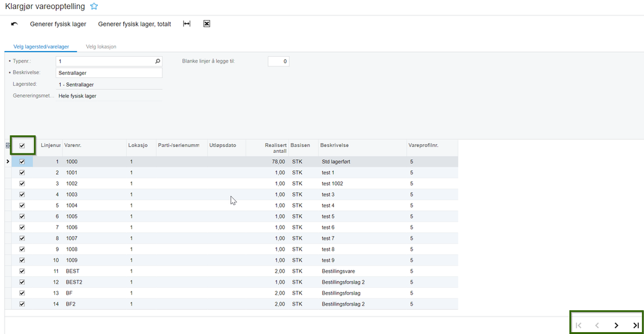Go to first page of grid

click(578, 326)
